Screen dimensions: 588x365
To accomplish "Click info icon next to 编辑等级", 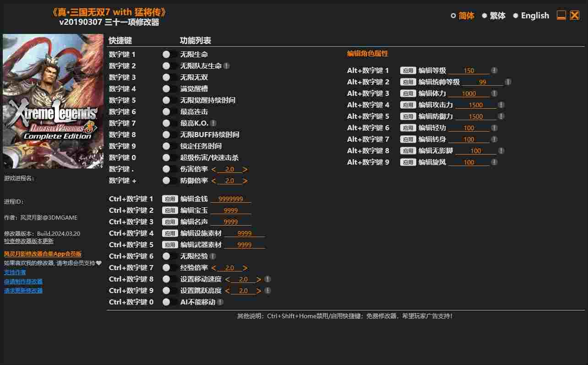I will point(494,71).
